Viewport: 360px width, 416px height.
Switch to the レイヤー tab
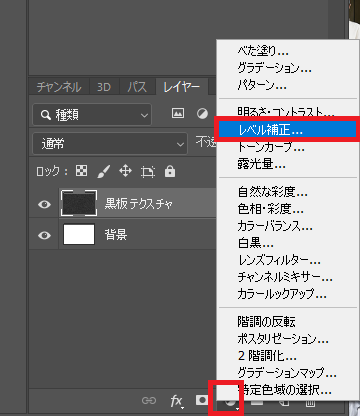pyautogui.click(x=182, y=87)
